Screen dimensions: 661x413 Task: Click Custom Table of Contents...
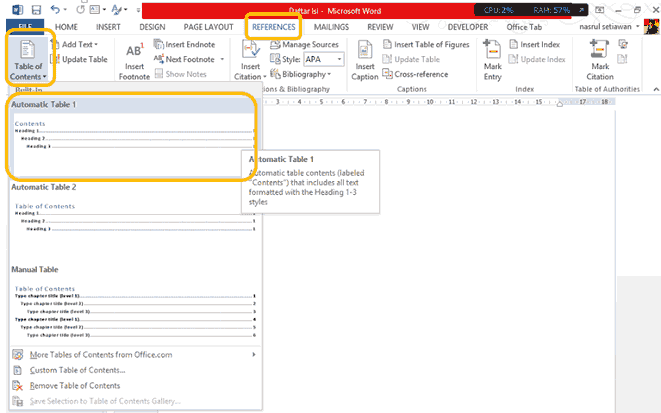(x=134, y=370)
